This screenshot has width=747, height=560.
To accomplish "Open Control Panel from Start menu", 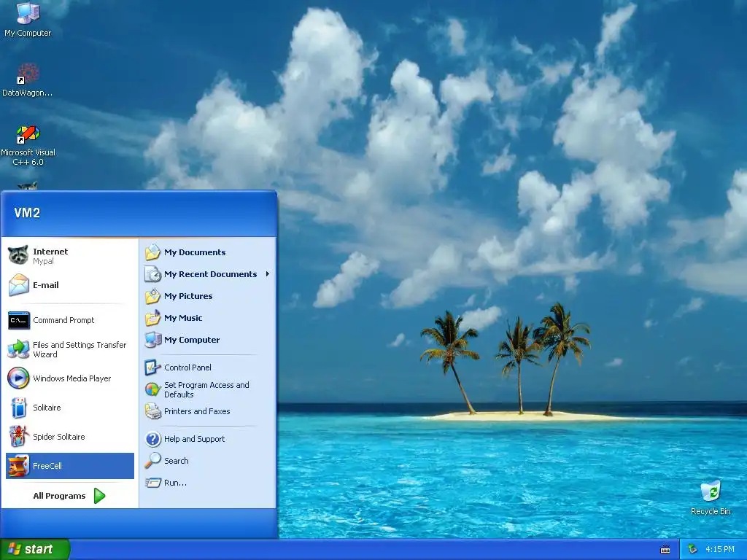I will point(207,367).
